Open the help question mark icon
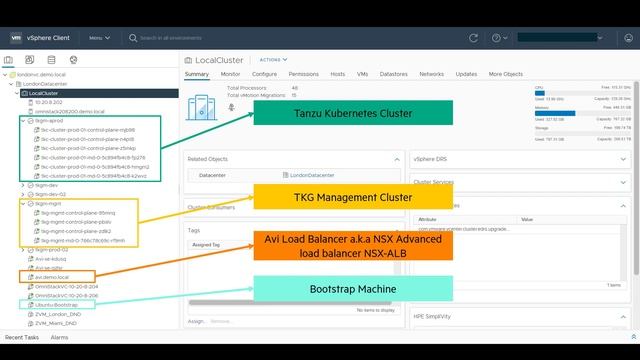The width and height of the screenshot is (640, 360). pos(496,38)
